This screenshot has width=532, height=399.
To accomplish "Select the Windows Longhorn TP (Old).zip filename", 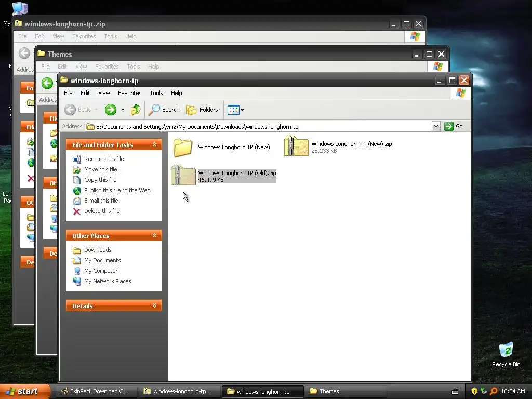I will [237, 173].
